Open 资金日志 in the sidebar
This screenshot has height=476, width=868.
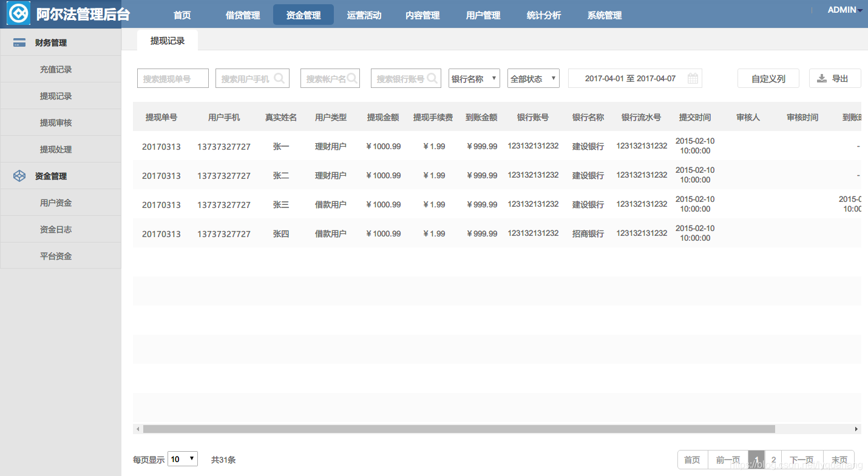pyautogui.click(x=61, y=229)
